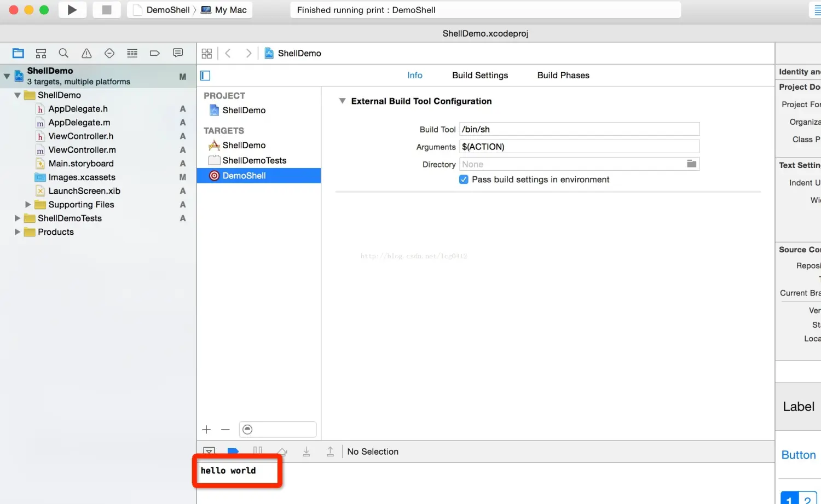This screenshot has width=821, height=504.
Task: Go back in editor history
Action: (x=228, y=53)
